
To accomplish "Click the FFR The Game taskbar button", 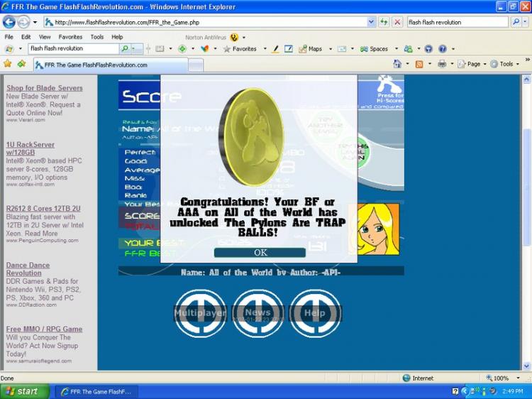I will pos(96,391).
